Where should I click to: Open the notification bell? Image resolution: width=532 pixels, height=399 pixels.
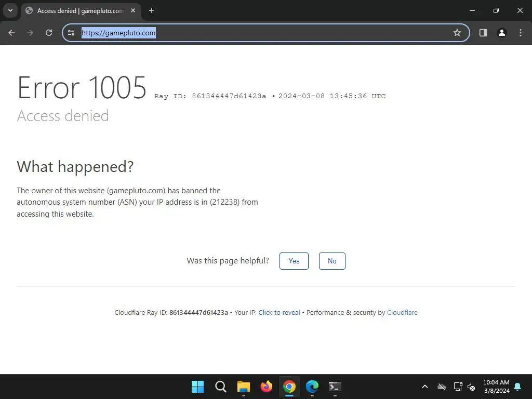[518, 387]
